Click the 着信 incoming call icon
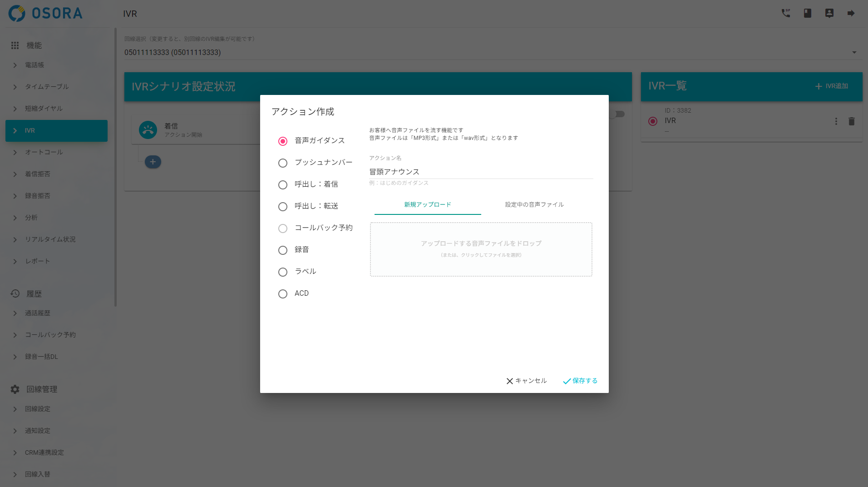 [148, 130]
